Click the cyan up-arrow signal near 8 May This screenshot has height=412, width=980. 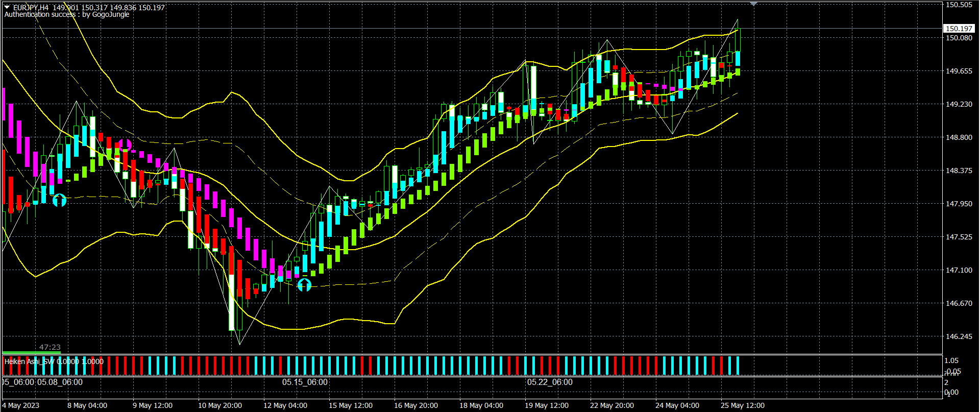click(x=60, y=200)
